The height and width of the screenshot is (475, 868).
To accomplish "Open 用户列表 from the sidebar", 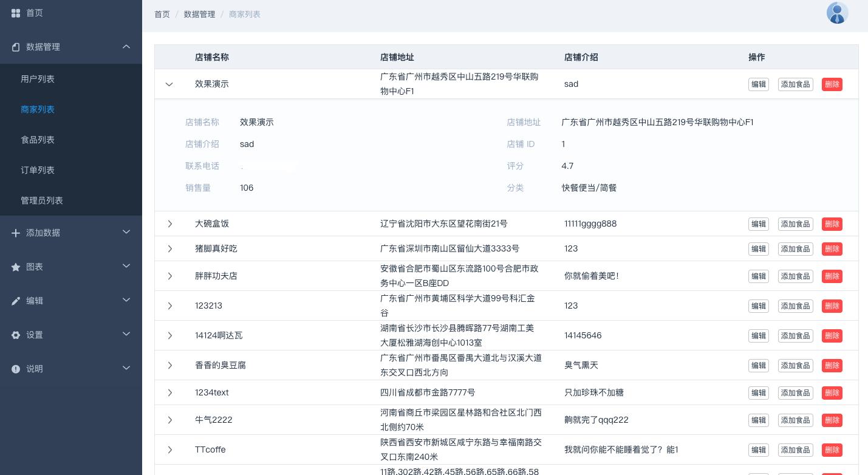I will tap(38, 79).
